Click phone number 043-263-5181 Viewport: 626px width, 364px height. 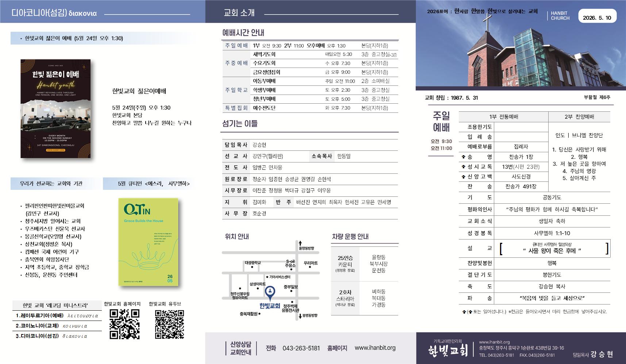click(x=301, y=348)
